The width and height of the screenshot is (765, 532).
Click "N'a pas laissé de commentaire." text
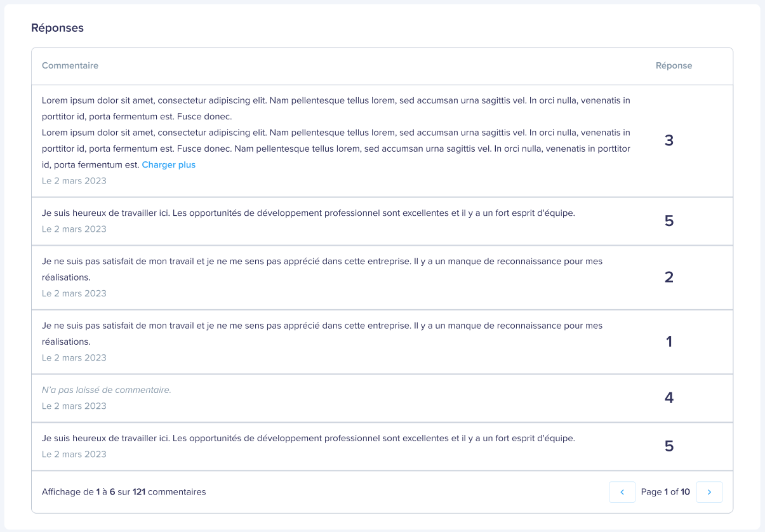click(107, 390)
